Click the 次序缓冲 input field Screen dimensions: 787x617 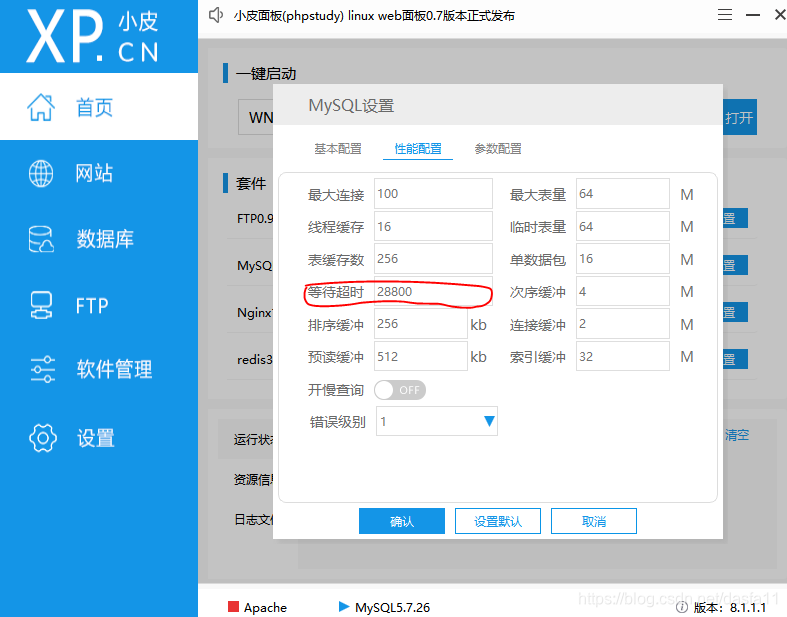(x=622, y=291)
